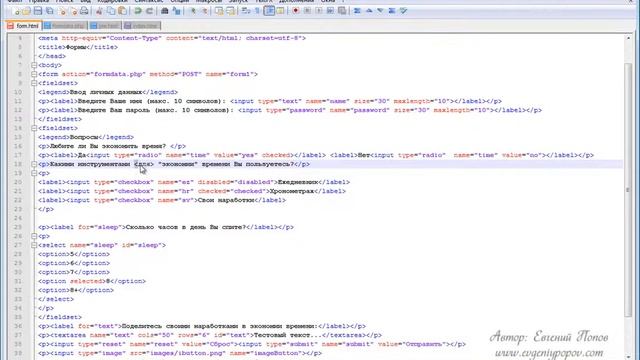Start macro recording with the red dot
The image size is (640, 360).
coord(296,11)
